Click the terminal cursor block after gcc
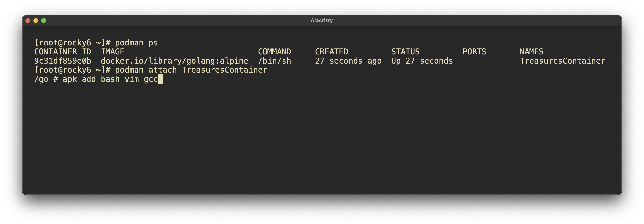The image size is (644, 224). click(160, 79)
